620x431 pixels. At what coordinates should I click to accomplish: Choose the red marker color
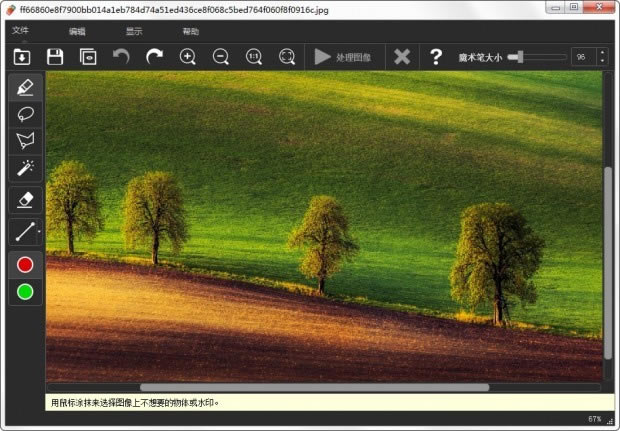(x=25, y=265)
